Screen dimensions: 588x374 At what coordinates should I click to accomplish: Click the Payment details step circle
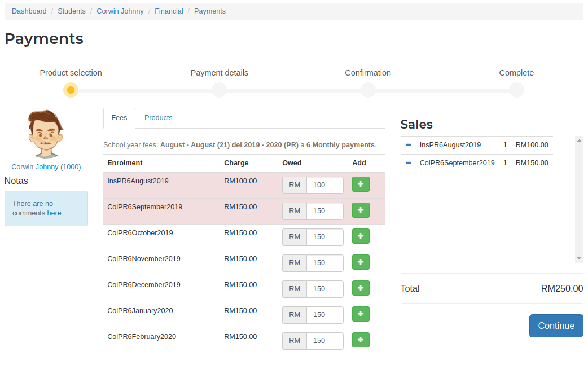point(219,90)
